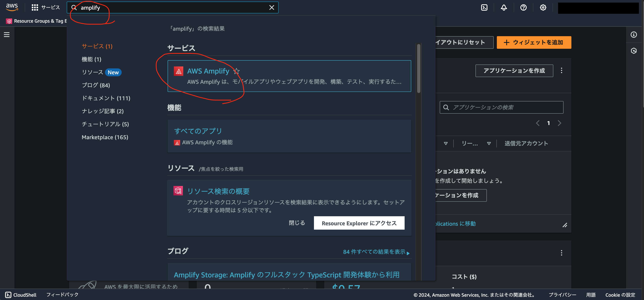This screenshot has width=644, height=300.
Task: Switch to the ブログ (84) category
Action: click(96, 85)
